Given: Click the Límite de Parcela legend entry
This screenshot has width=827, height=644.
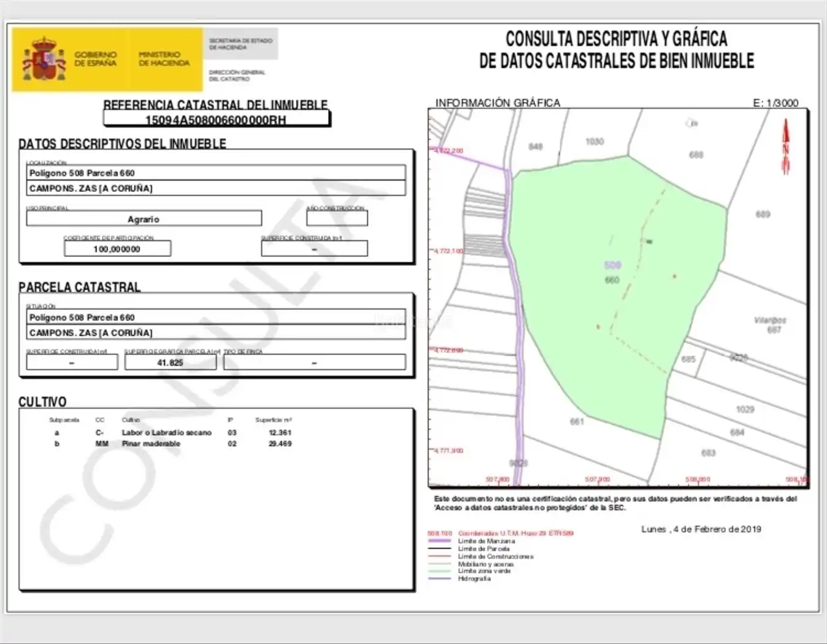Looking at the screenshot, I should 484,548.
